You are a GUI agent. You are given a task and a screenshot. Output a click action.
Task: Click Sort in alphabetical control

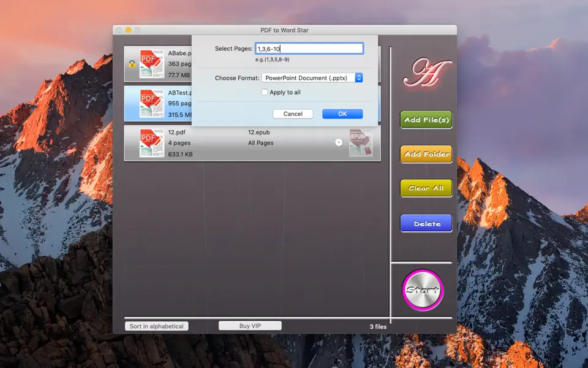[x=157, y=326]
